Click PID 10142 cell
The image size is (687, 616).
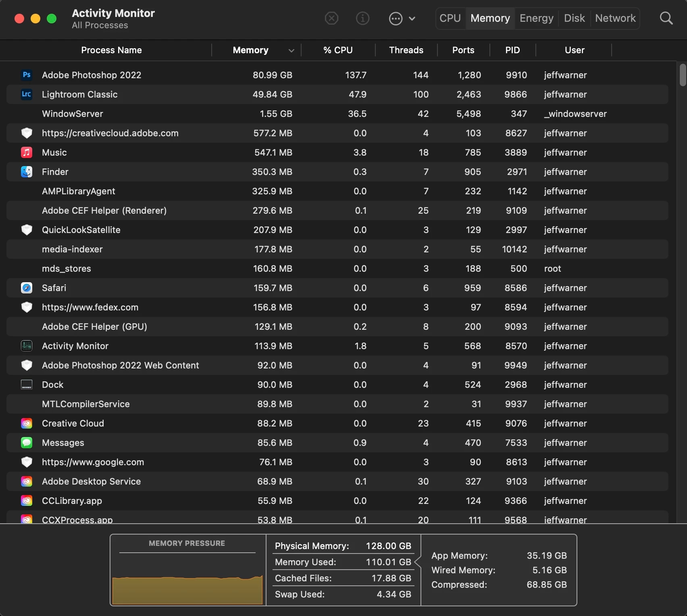click(514, 249)
